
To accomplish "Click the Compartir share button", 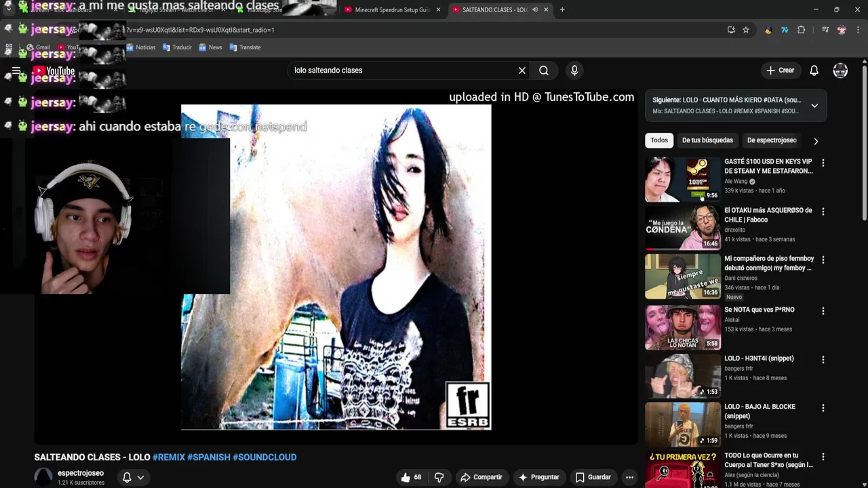I will pos(481,477).
